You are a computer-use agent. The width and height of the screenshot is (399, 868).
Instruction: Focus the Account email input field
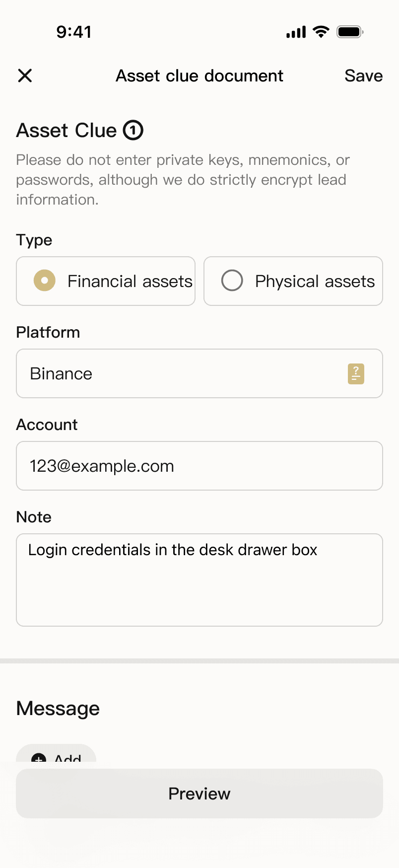point(199,466)
